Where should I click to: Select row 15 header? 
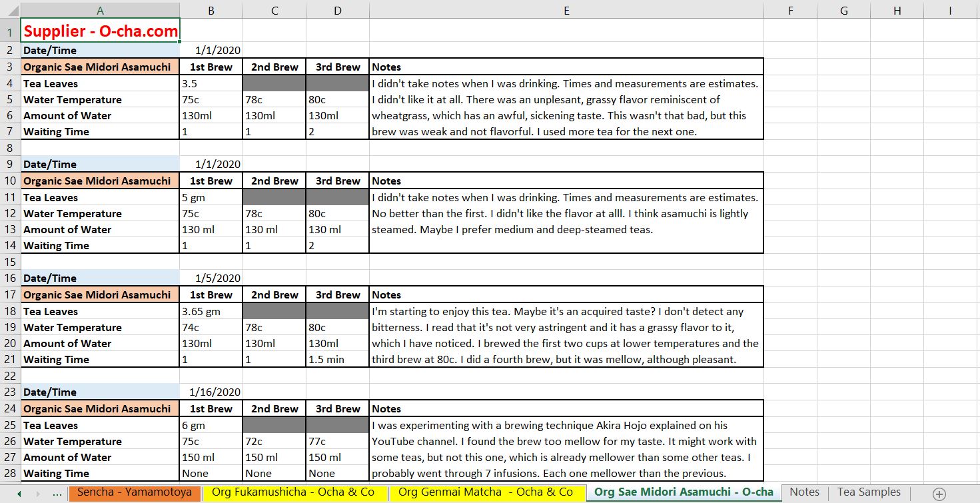[10, 262]
